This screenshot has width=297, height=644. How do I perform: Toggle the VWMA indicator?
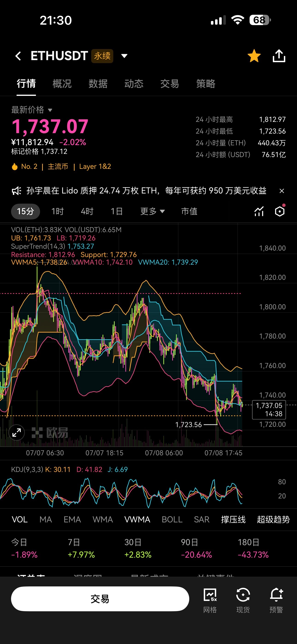pos(137,519)
